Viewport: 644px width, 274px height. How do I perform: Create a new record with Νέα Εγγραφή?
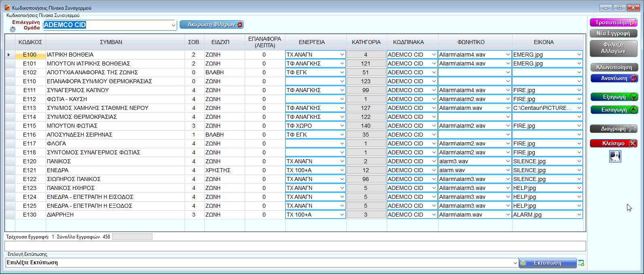coord(613,34)
